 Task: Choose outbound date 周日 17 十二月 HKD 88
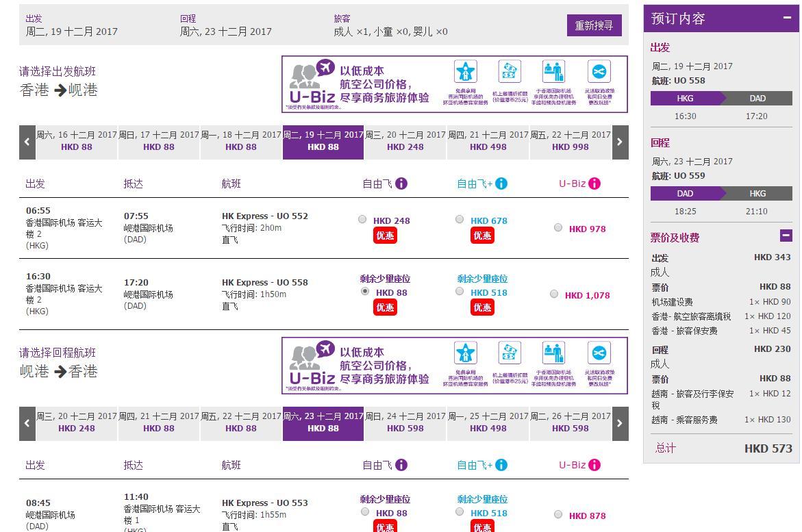tap(159, 142)
